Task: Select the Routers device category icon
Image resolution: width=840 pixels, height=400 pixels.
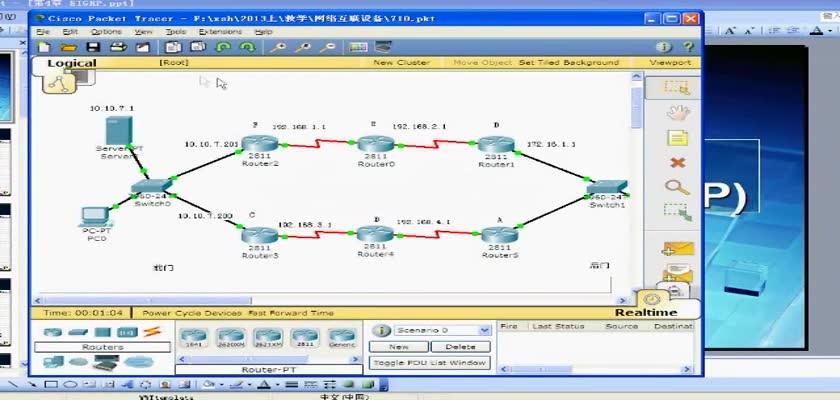Action: [53, 332]
